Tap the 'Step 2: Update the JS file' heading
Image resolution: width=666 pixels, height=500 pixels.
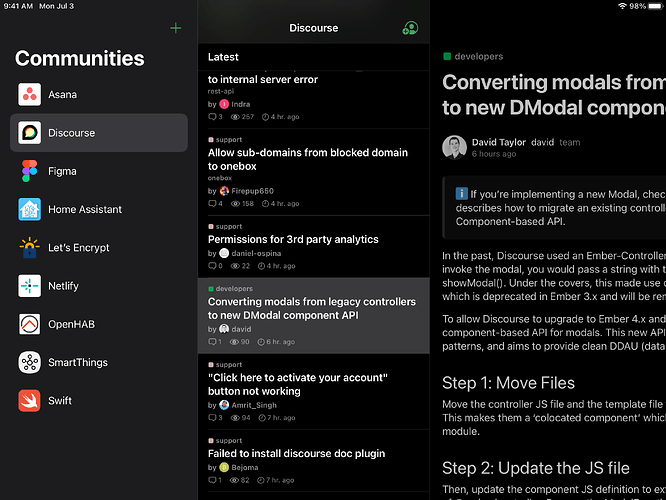coord(536,468)
